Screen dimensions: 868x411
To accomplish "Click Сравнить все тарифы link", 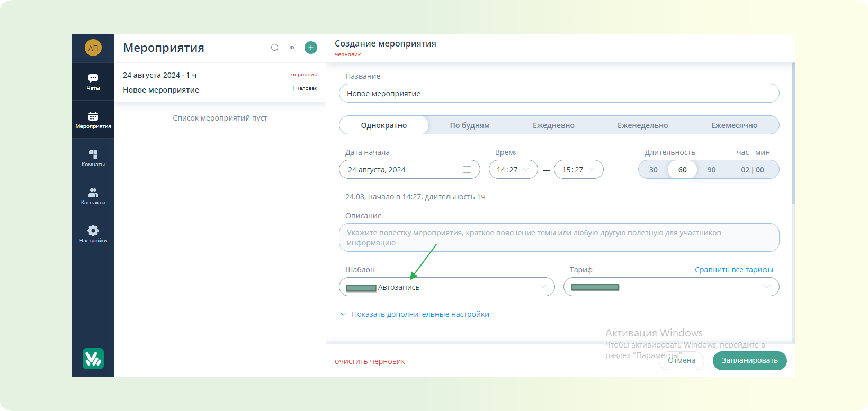I will point(733,270).
